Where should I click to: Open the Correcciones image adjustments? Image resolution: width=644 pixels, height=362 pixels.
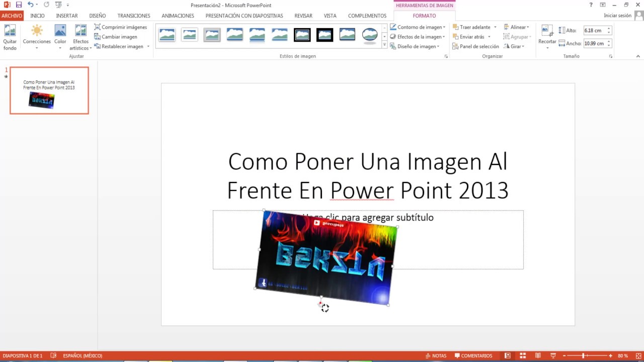point(37,38)
